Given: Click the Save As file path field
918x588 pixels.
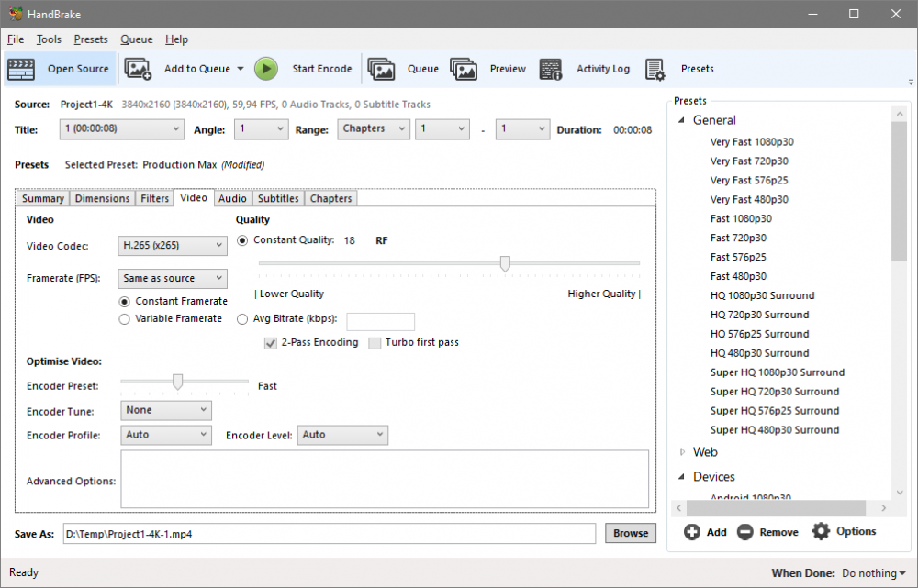Looking at the screenshot, I should pyautogui.click(x=329, y=533).
